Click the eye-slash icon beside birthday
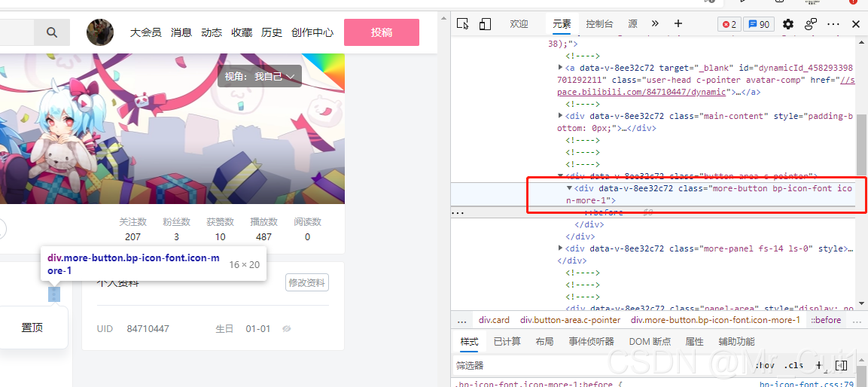 click(x=286, y=329)
